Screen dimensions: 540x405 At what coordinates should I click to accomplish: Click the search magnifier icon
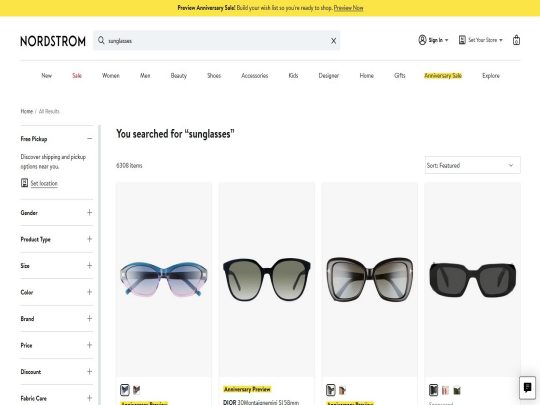[x=101, y=40]
